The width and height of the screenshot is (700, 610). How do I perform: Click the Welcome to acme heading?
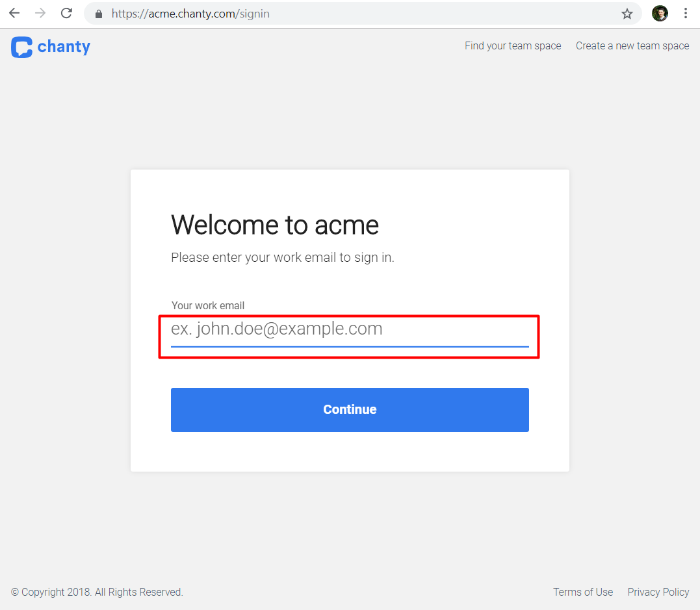click(x=275, y=225)
